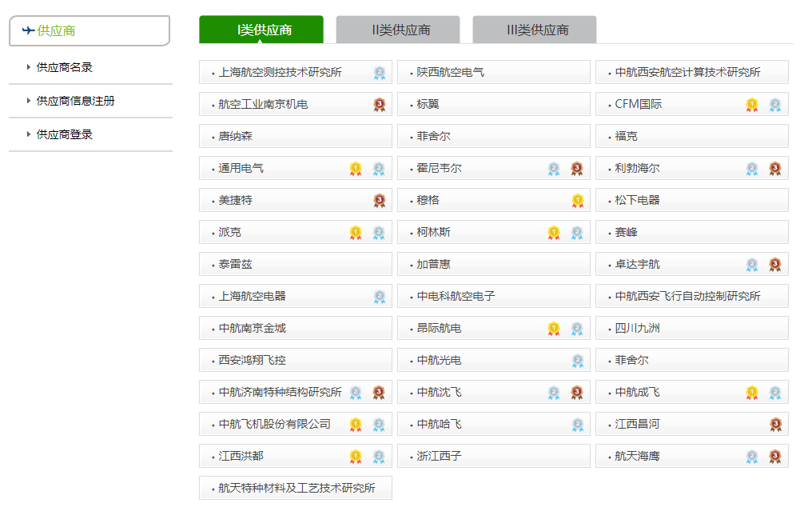Click the bronze medal icon on 航空工业南京机电
Screen dimensions: 812x519
point(380,105)
